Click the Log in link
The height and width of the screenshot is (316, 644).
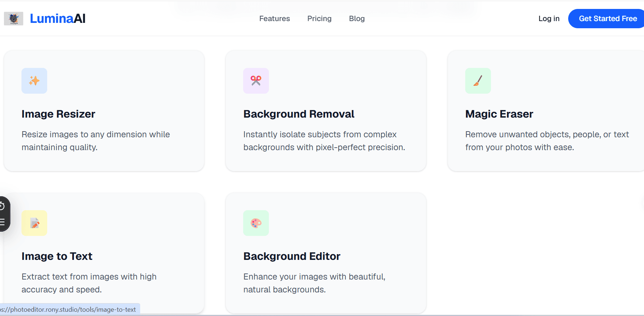pos(549,19)
